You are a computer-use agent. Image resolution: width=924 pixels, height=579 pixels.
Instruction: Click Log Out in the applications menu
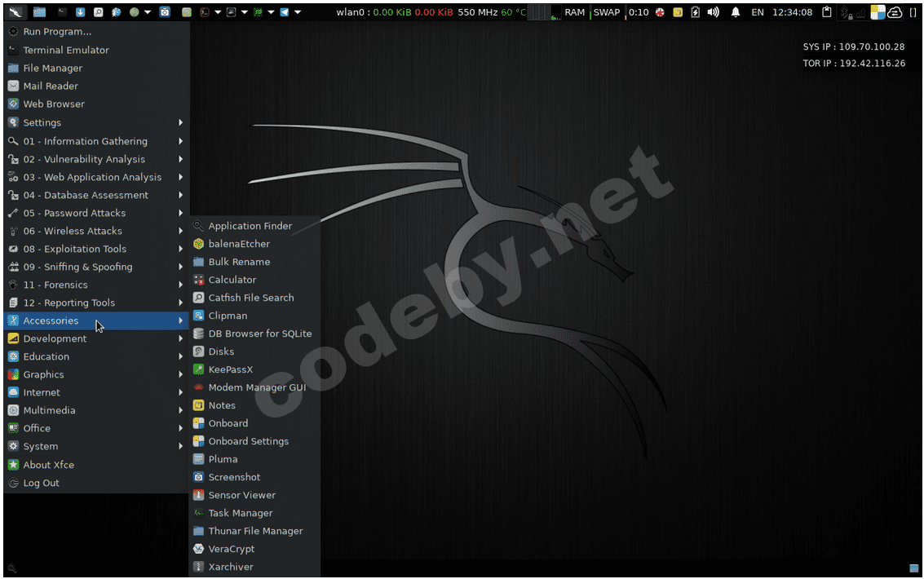coord(41,483)
